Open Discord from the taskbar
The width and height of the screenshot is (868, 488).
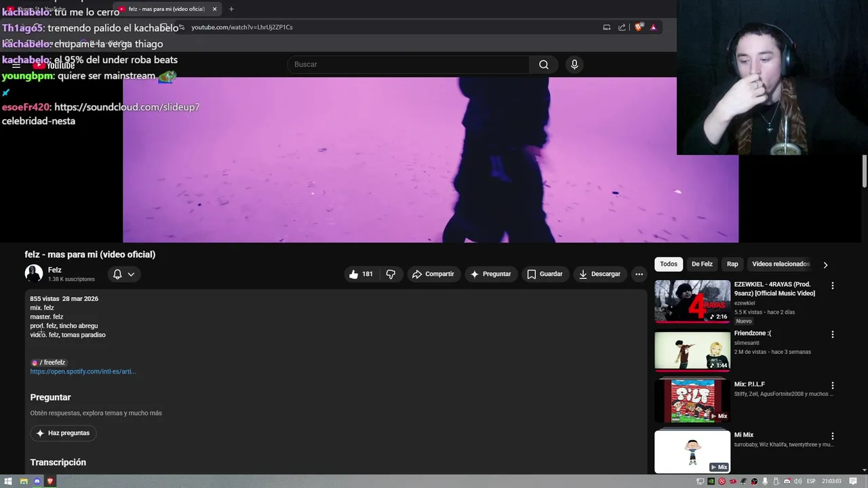click(37, 481)
